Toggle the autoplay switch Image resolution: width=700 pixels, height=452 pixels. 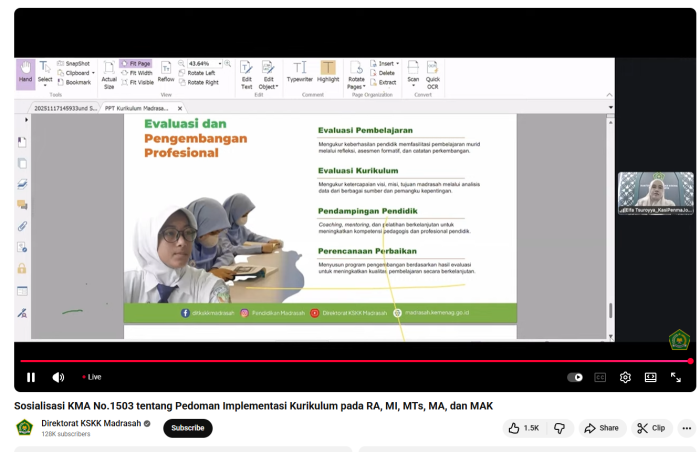coord(575,377)
